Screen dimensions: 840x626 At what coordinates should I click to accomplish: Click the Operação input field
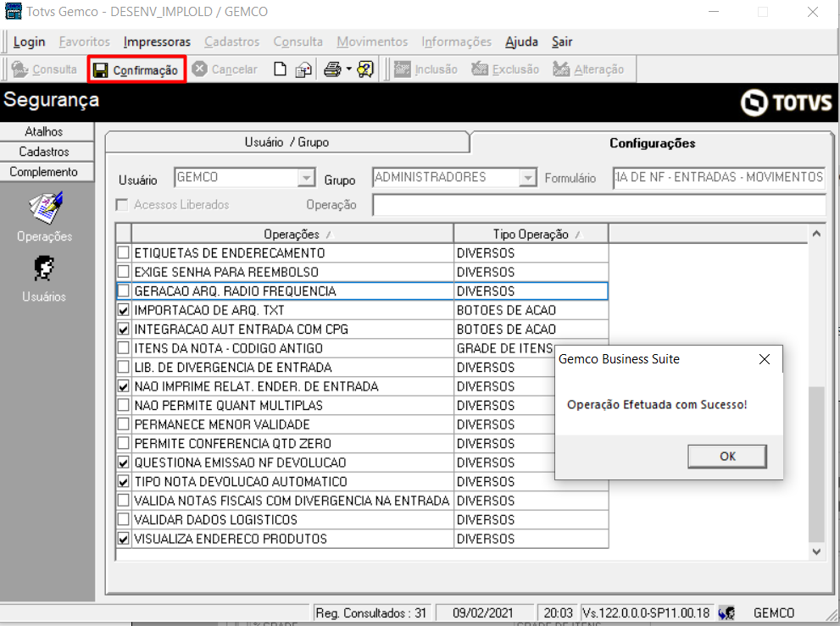599,205
